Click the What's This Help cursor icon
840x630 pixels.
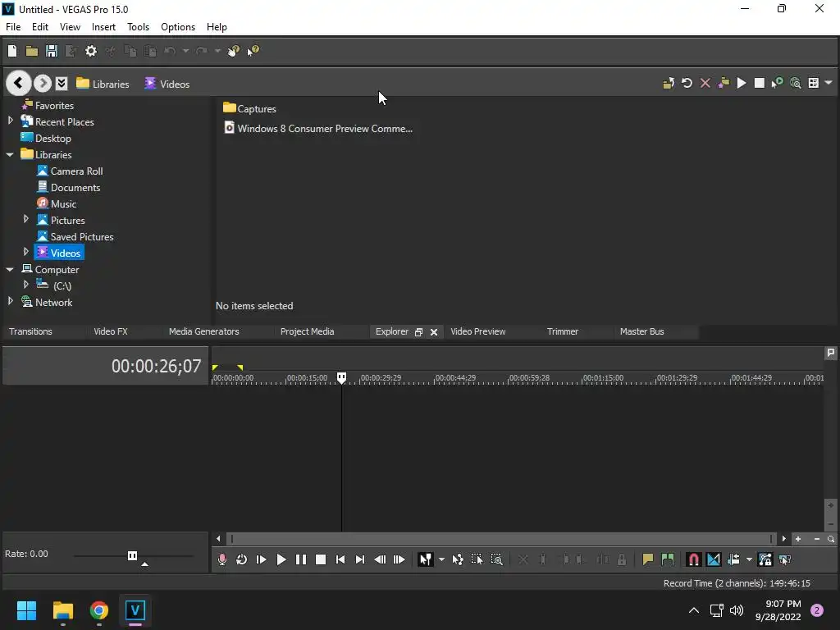coord(253,51)
